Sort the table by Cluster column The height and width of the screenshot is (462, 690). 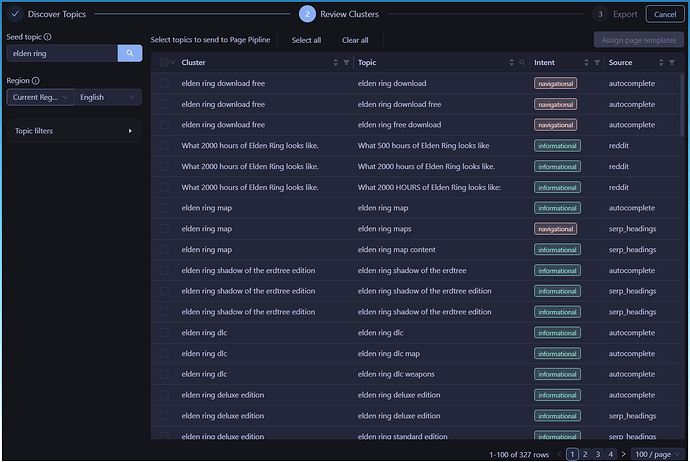coord(336,62)
